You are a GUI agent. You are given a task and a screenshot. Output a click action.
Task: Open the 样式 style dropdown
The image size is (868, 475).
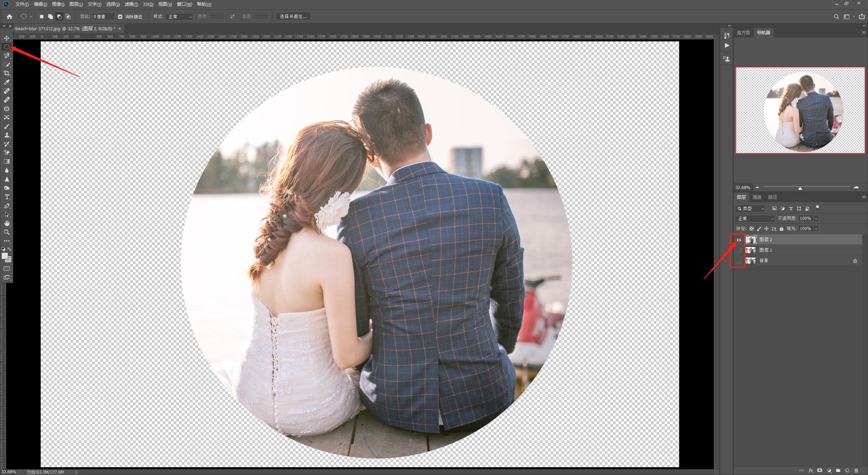point(179,17)
